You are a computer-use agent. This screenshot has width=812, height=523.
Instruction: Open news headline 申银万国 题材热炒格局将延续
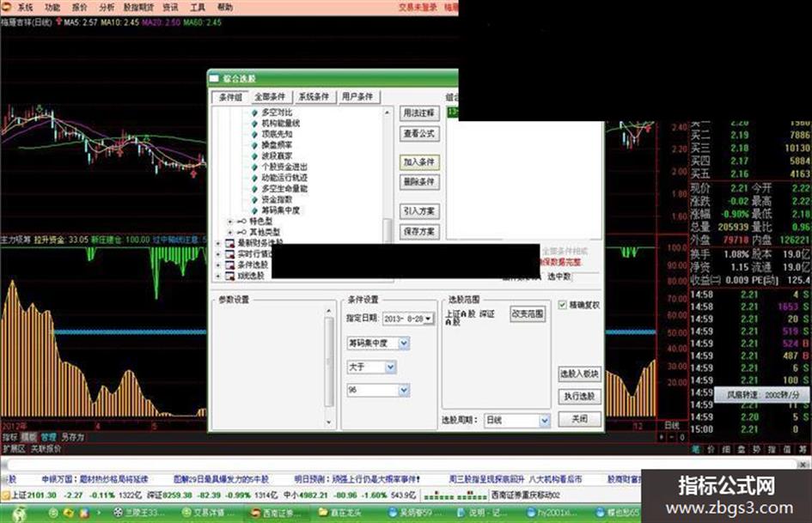tap(95, 479)
